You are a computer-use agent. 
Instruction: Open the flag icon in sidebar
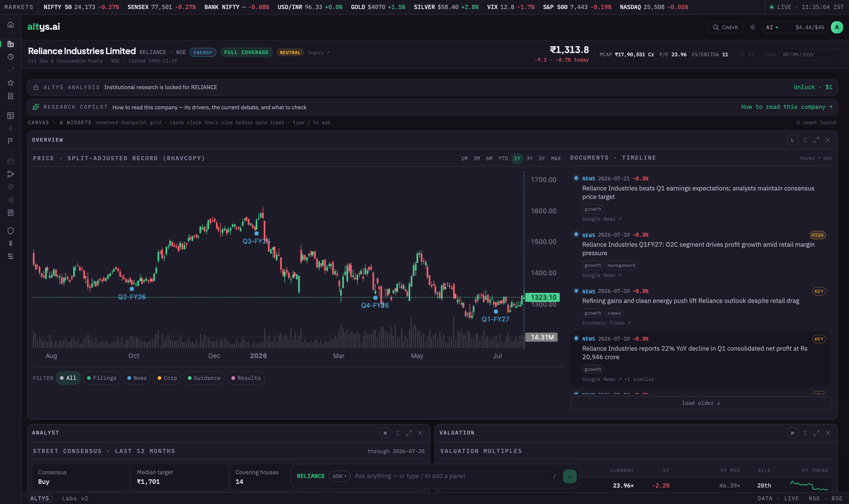point(11,141)
